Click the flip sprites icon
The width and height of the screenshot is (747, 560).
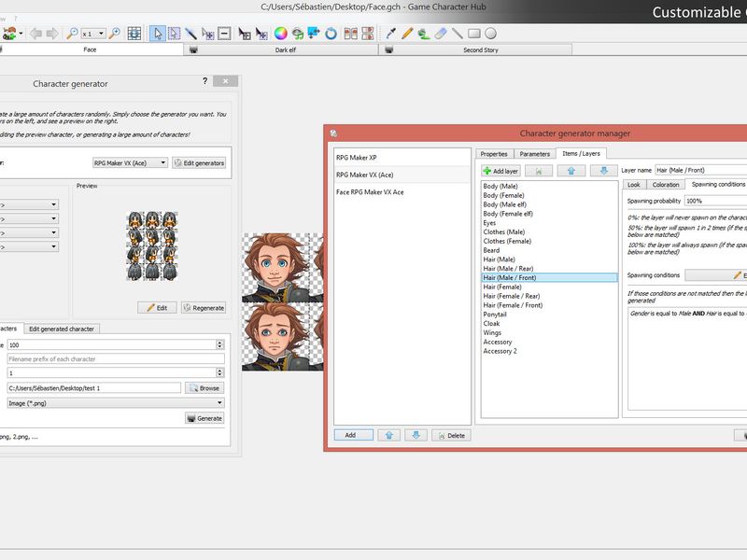[x=351, y=34]
